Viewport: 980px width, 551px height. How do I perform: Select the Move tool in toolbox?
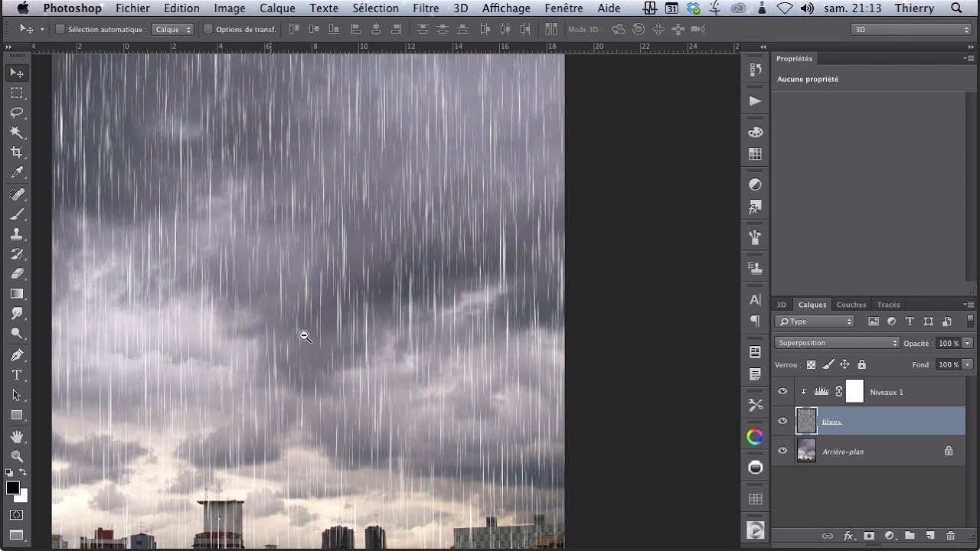pyautogui.click(x=17, y=73)
